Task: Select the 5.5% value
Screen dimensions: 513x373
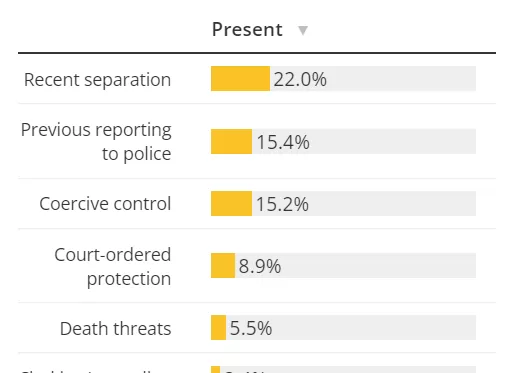Action: click(x=251, y=328)
